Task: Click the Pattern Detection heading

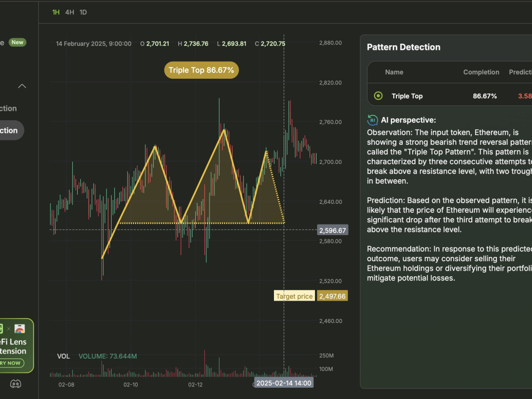Action: tap(403, 47)
